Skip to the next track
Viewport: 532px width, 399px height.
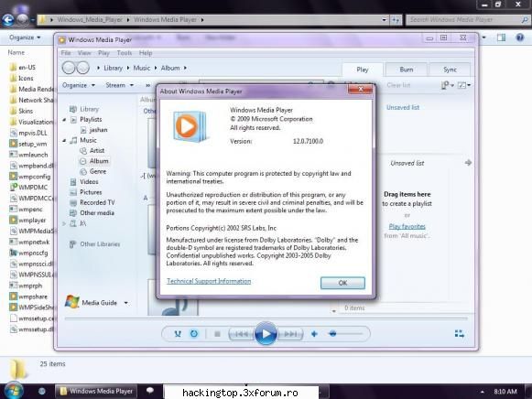click(x=290, y=334)
